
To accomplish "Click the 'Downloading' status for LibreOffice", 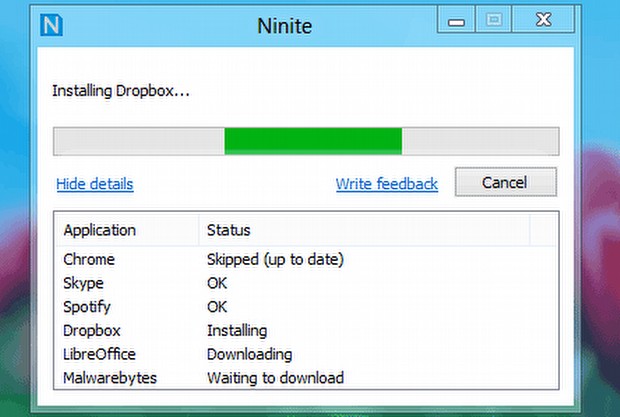I will click(x=250, y=355).
